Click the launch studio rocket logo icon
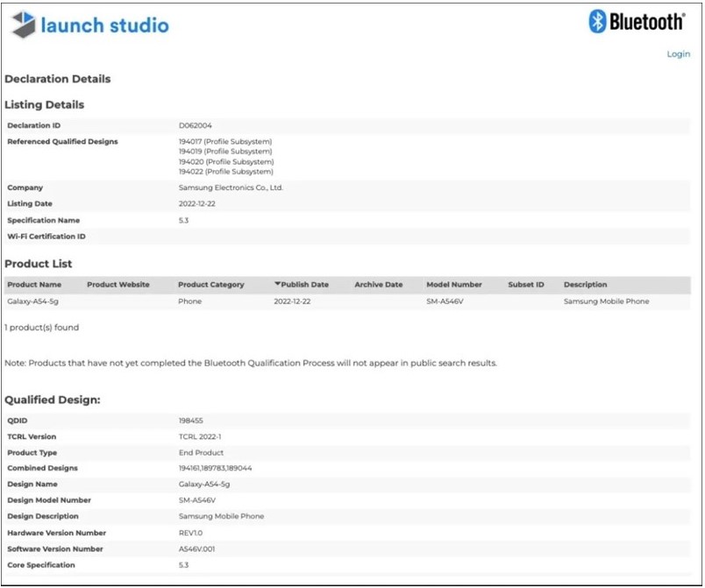The image size is (705, 588). [23, 25]
